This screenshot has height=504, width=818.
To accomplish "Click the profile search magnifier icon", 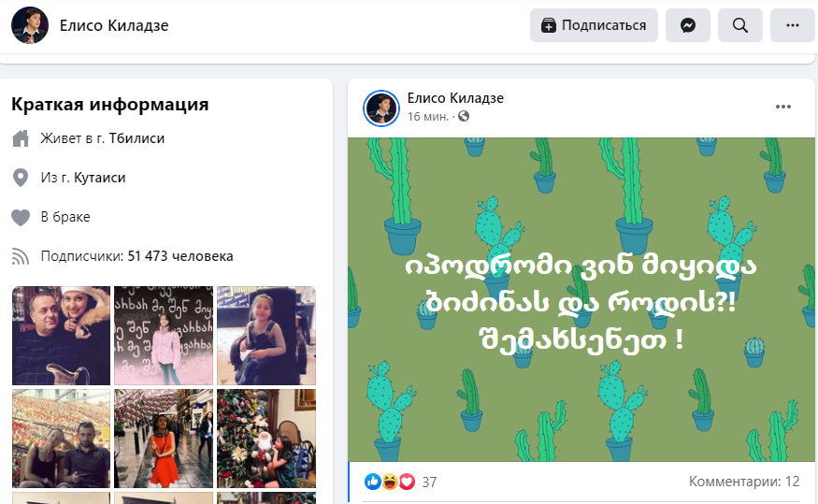I will tap(739, 25).
